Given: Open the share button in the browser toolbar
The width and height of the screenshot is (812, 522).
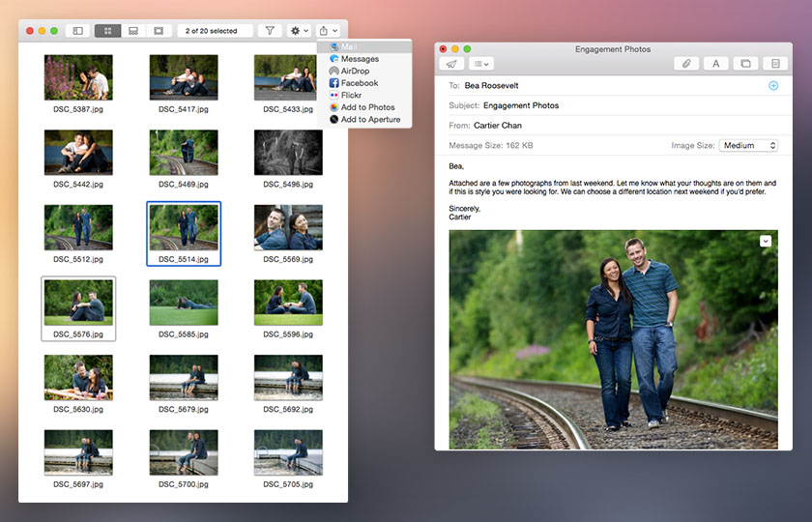Looking at the screenshot, I should click(329, 31).
